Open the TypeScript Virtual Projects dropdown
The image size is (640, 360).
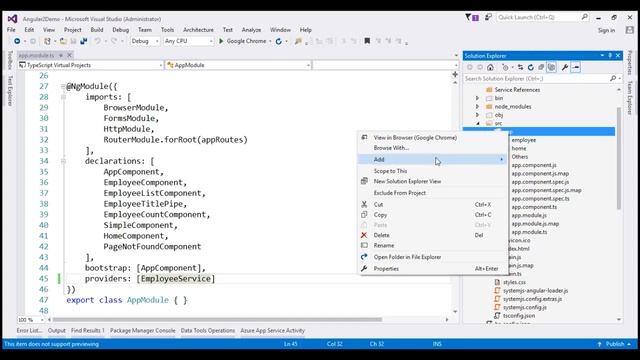[91, 65]
